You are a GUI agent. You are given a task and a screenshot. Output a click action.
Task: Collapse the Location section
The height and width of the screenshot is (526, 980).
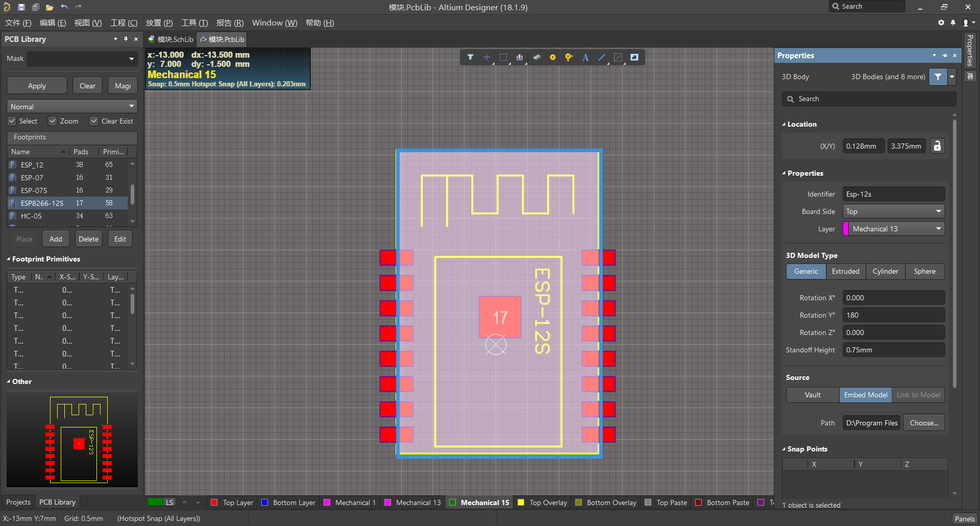point(784,124)
